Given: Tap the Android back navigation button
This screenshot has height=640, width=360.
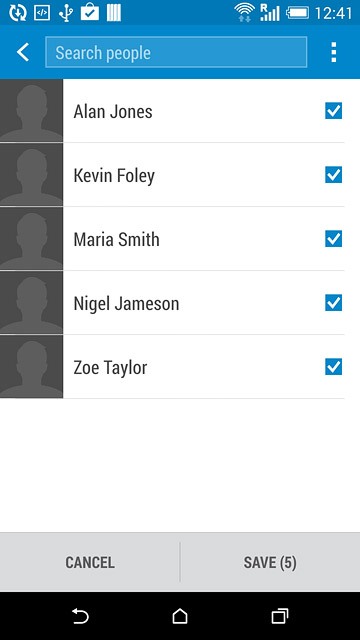Looking at the screenshot, I should [x=80, y=616].
